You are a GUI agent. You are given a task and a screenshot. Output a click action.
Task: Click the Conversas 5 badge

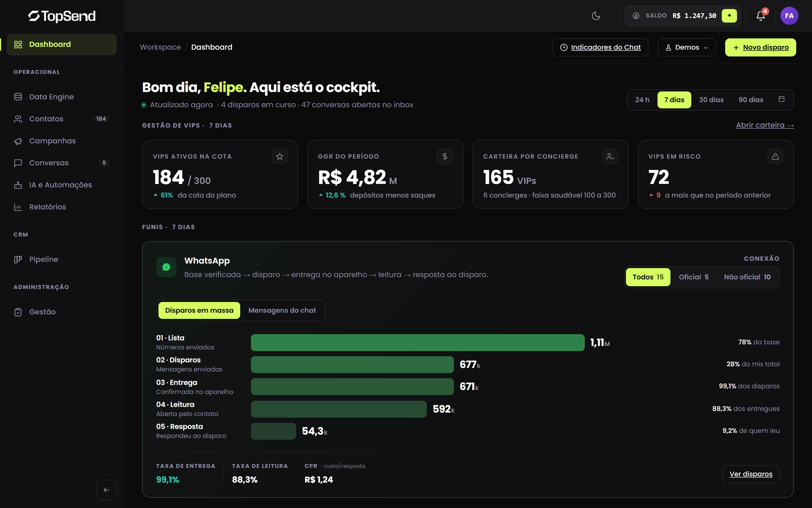tap(104, 163)
